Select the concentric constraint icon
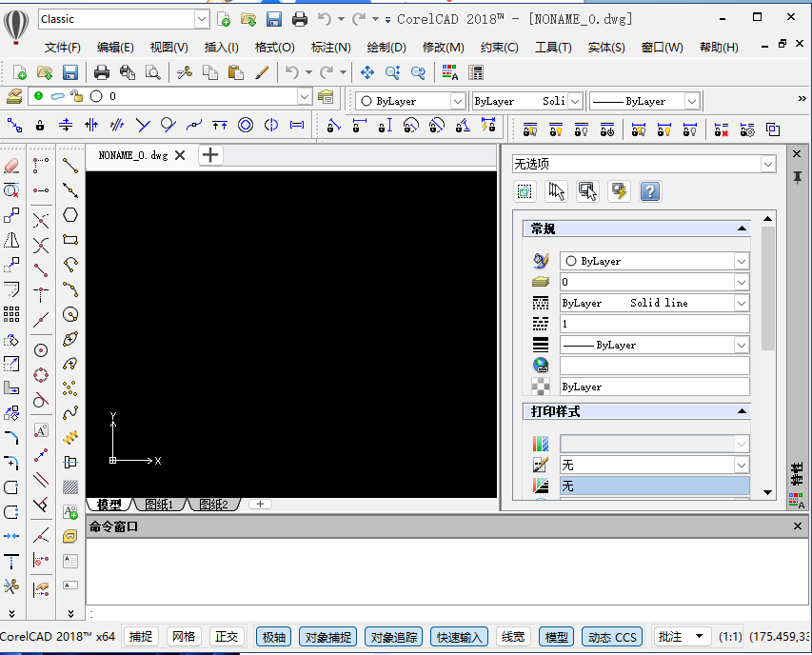This screenshot has width=812, height=655. point(246,125)
